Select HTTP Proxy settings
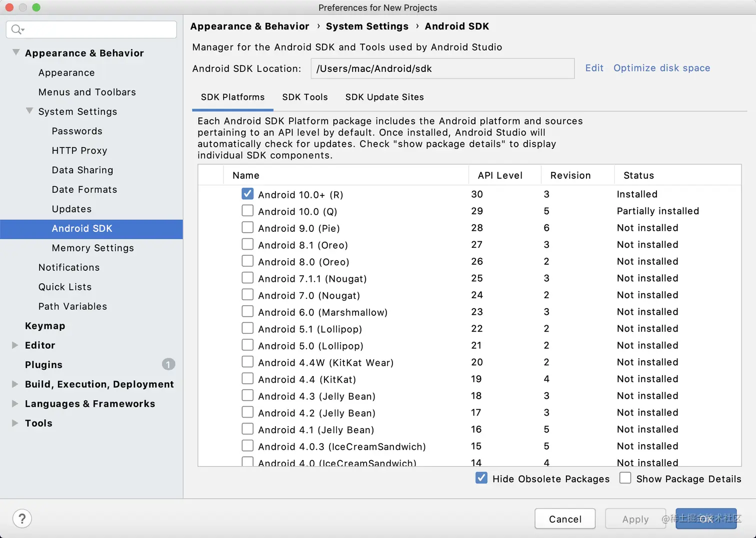This screenshot has height=538, width=756. [79, 150]
